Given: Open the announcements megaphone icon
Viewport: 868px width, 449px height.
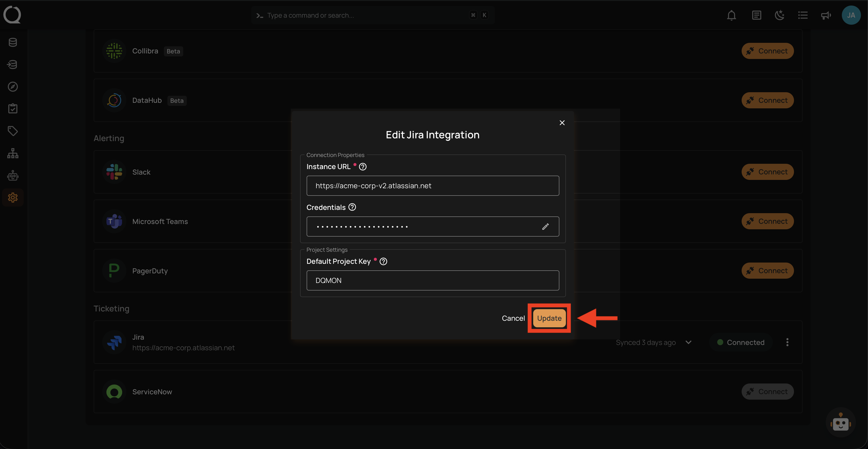Looking at the screenshot, I should click(826, 15).
